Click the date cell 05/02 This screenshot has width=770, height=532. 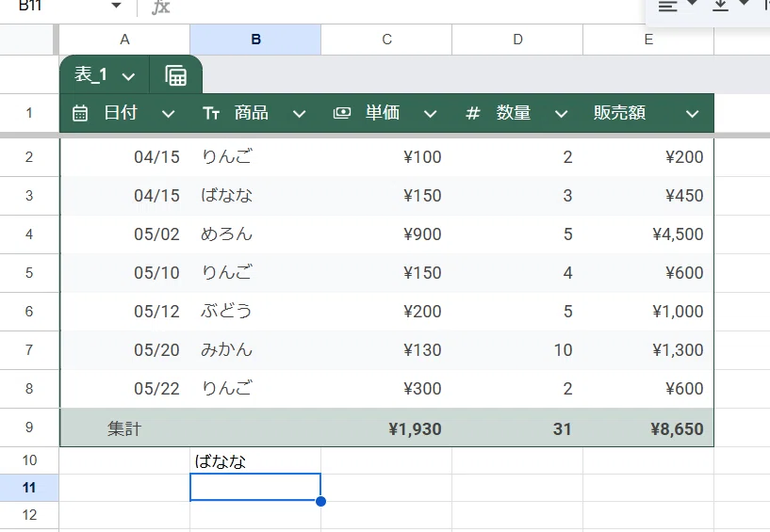pyautogui.click(x=124, y=234)
